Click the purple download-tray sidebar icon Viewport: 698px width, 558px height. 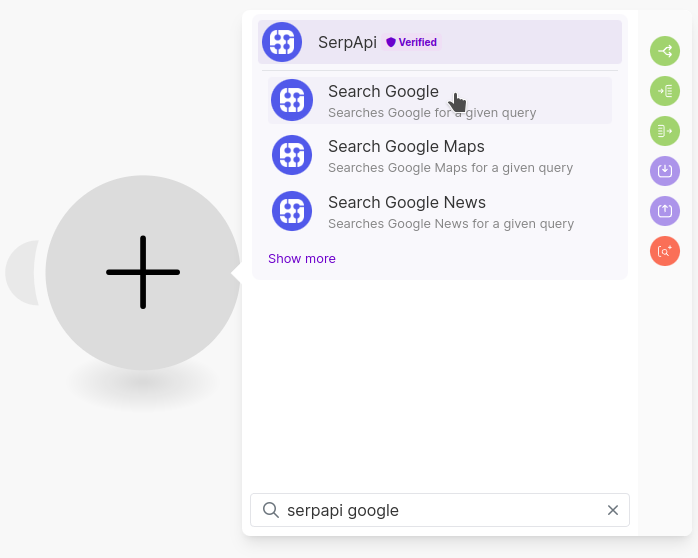point(665,171)
